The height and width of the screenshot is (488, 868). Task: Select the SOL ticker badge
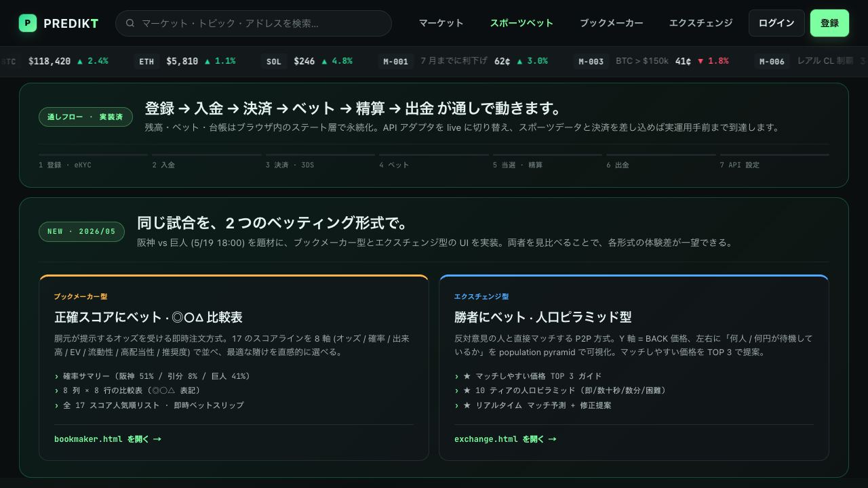click(x=274, y=61)
